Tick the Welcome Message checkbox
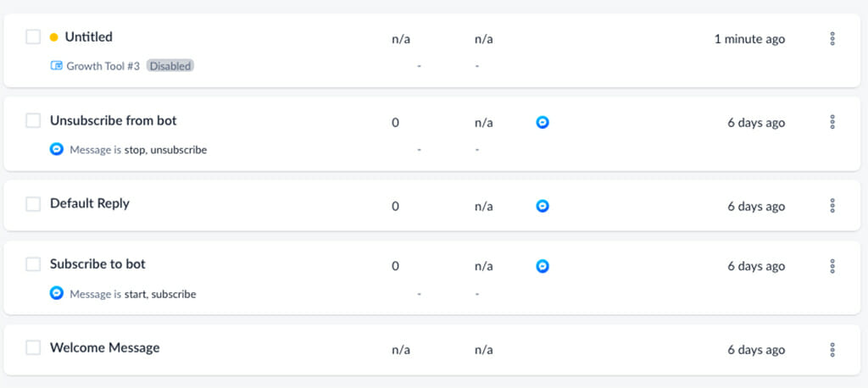This screenshot has height=388, width=868. (x=33, y=347)
